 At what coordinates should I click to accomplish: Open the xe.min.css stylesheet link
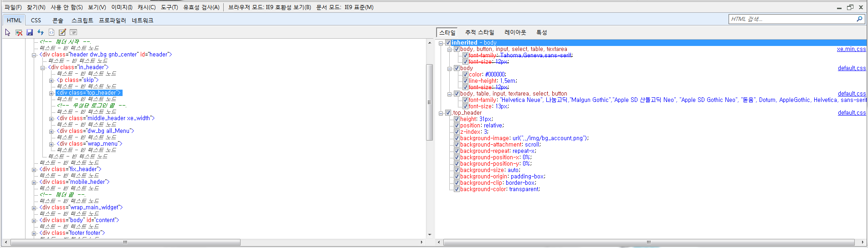click(851, 49)
